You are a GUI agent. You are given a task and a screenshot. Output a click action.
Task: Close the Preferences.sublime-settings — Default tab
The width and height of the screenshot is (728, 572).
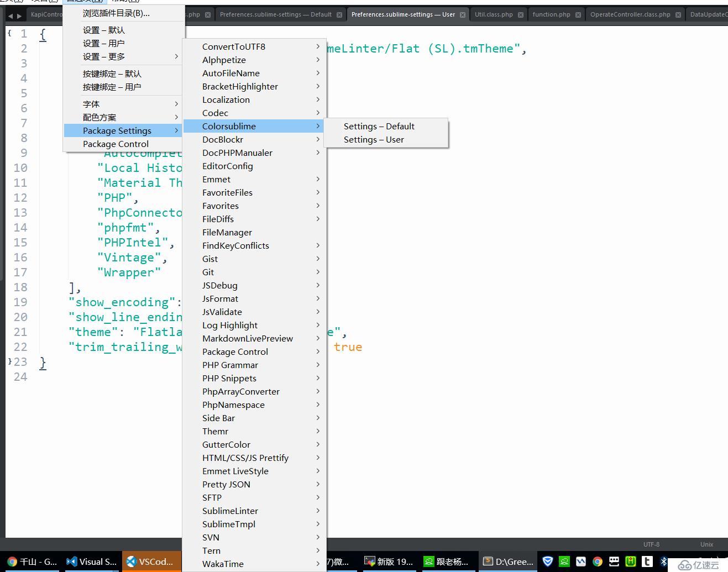coord(339,15)
